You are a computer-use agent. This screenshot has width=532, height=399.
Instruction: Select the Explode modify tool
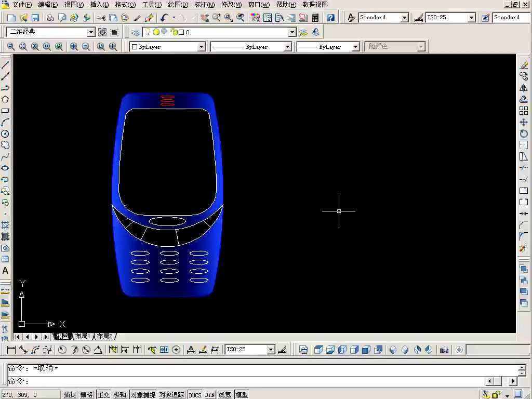click(524, 248)
